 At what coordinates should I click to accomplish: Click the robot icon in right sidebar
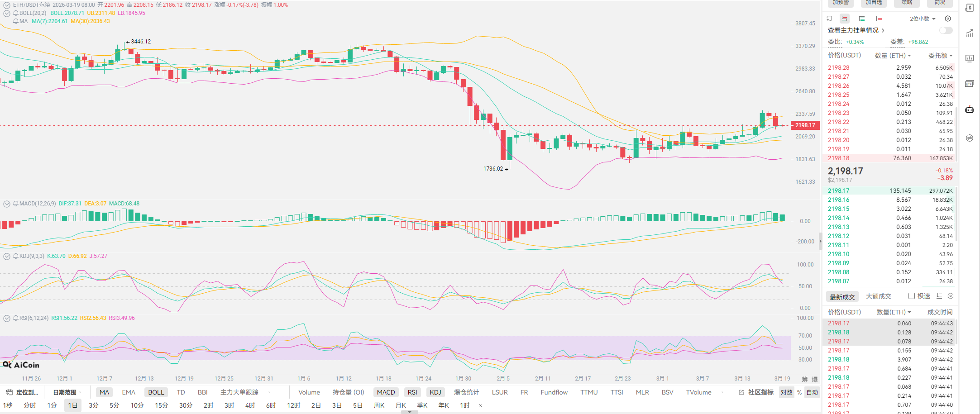(x=970, y=109)
